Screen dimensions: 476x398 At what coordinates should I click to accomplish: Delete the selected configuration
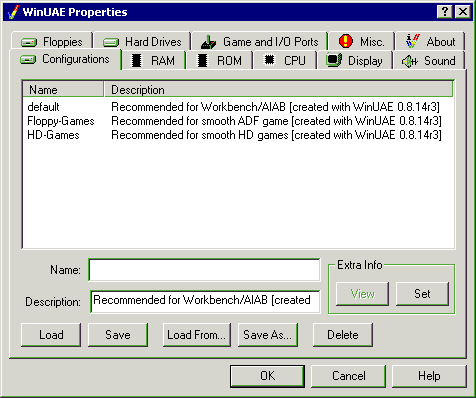343,335
